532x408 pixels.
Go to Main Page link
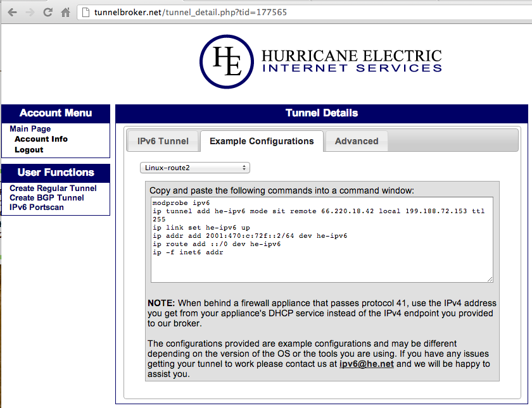(30, 129)
